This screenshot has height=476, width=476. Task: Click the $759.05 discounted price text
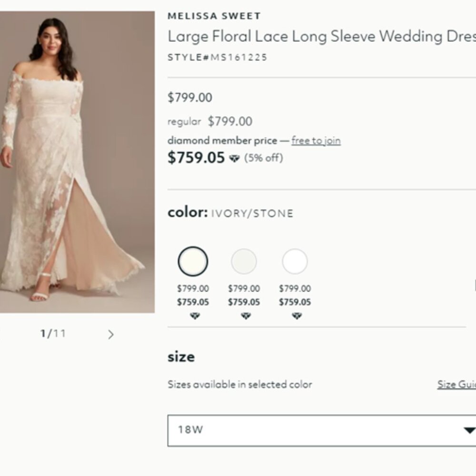197,158
